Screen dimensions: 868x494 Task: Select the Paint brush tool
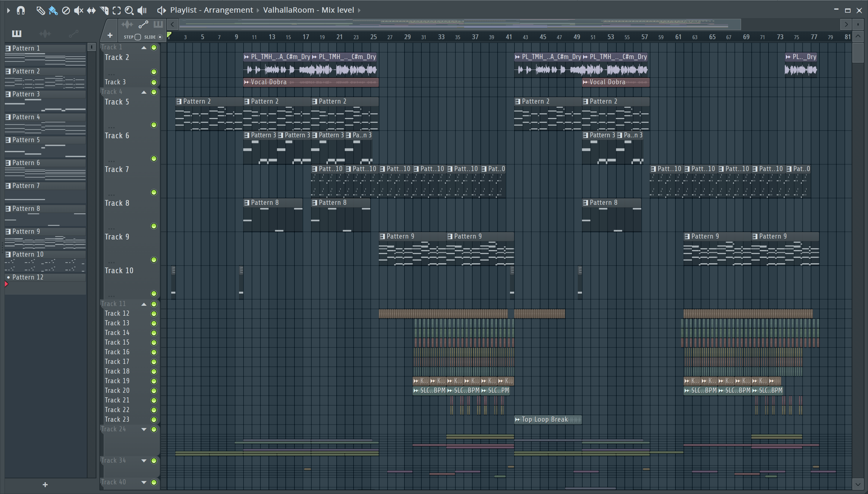53,11
